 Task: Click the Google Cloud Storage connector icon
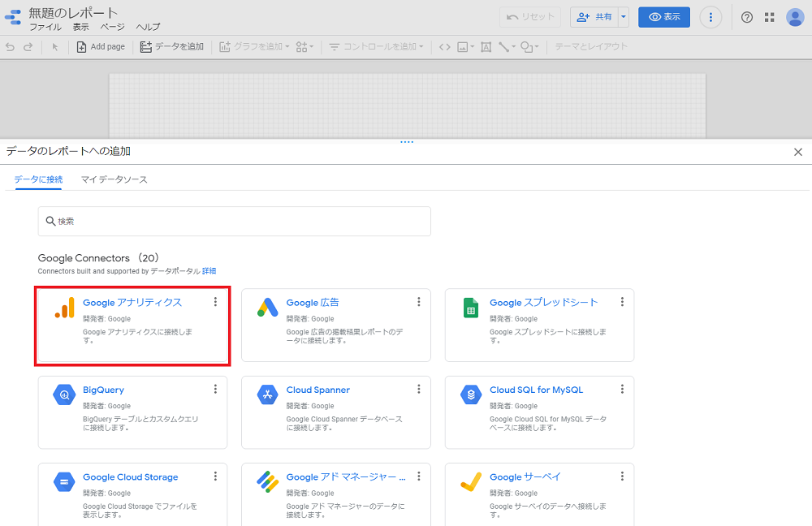pyautogui.click(x=64, y=482)
